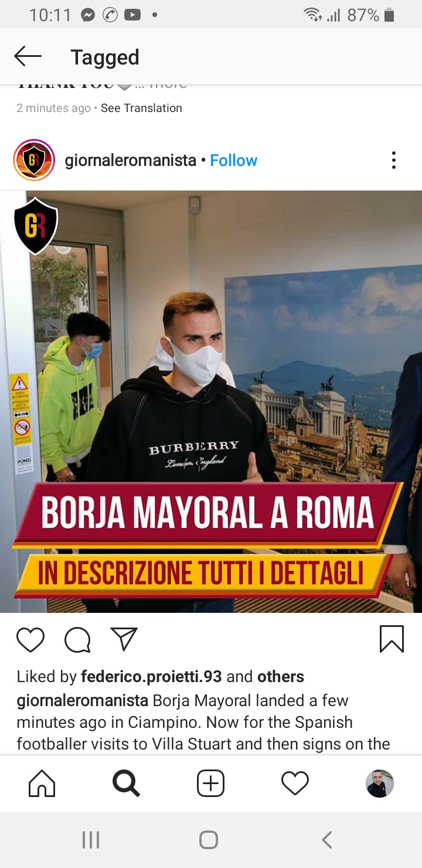View likes by federico.proietti.93
The image size is (422, 868).
pos(151,677)
